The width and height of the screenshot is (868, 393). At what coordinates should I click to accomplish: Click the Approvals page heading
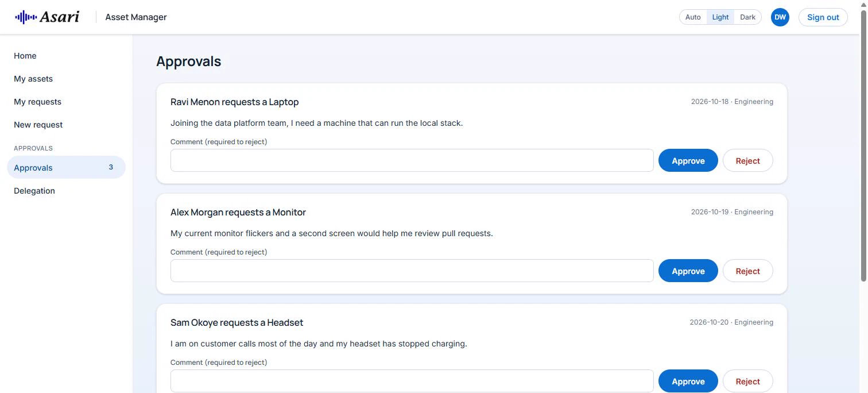point(188,61)
